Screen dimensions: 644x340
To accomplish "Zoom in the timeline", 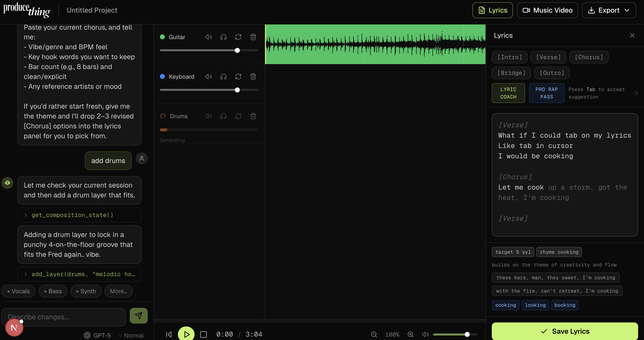I will (x=410, y=334).
